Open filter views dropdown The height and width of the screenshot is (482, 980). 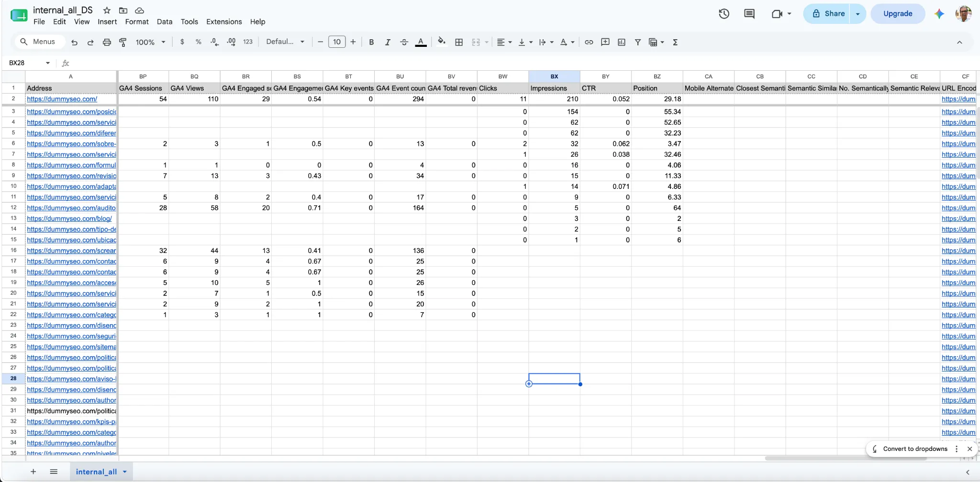(x=663, y=42)
